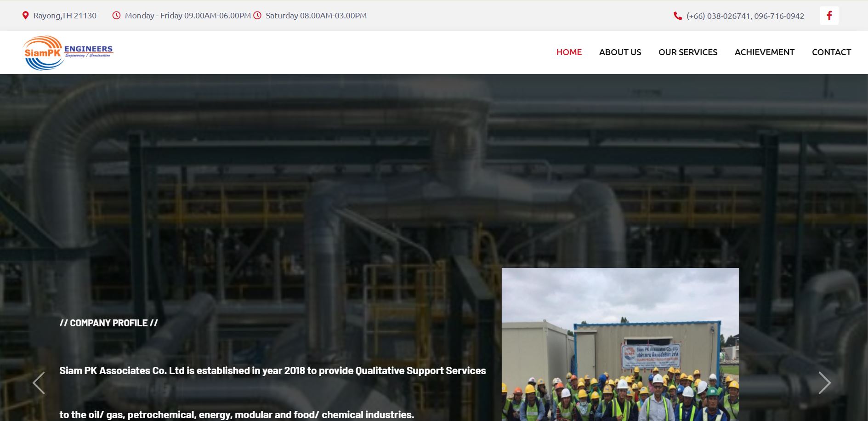
Task: Click the clock icon beside Saturday hours
Action: [257, 16]
